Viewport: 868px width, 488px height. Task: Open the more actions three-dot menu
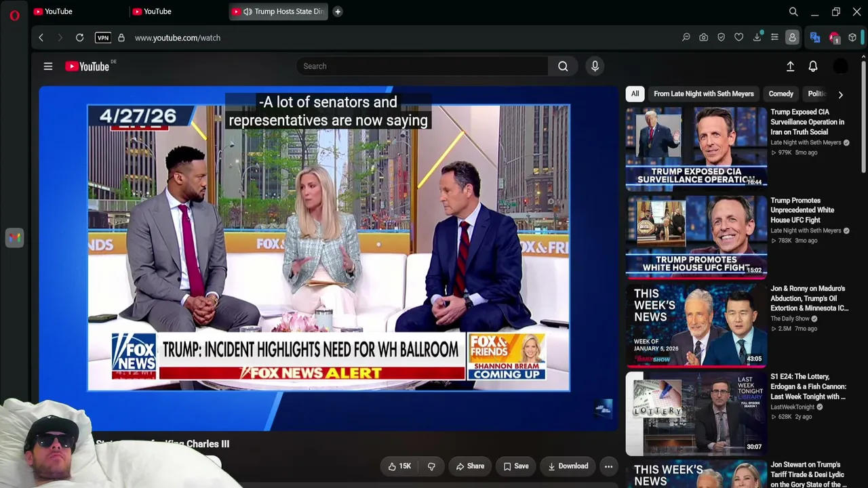coord(608,466)
